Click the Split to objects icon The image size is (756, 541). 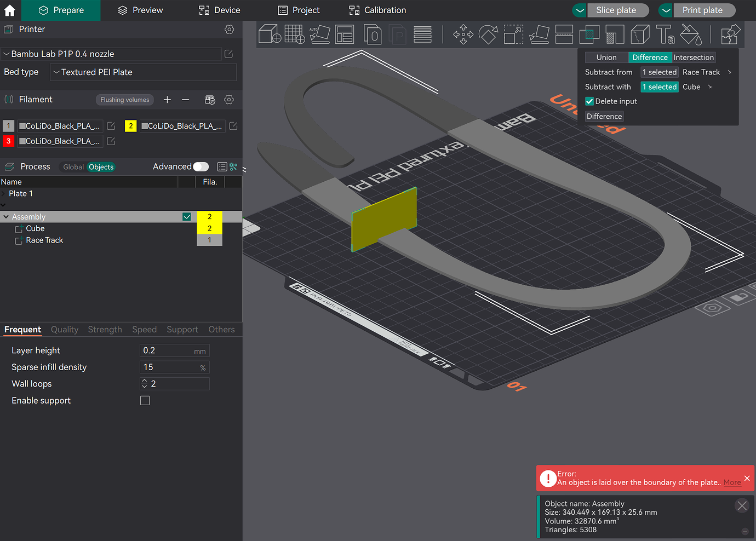373,34
